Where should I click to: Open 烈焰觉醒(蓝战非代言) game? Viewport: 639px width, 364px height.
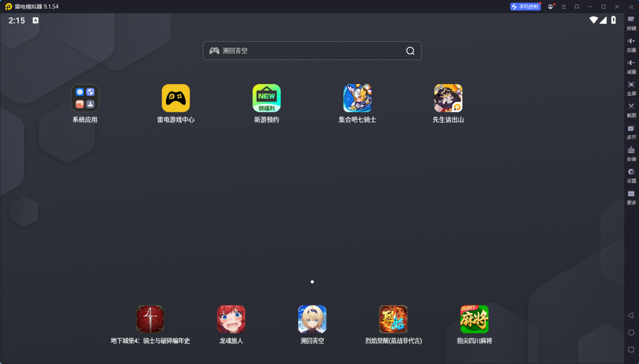pyautogui.click(x=393, y=319)
